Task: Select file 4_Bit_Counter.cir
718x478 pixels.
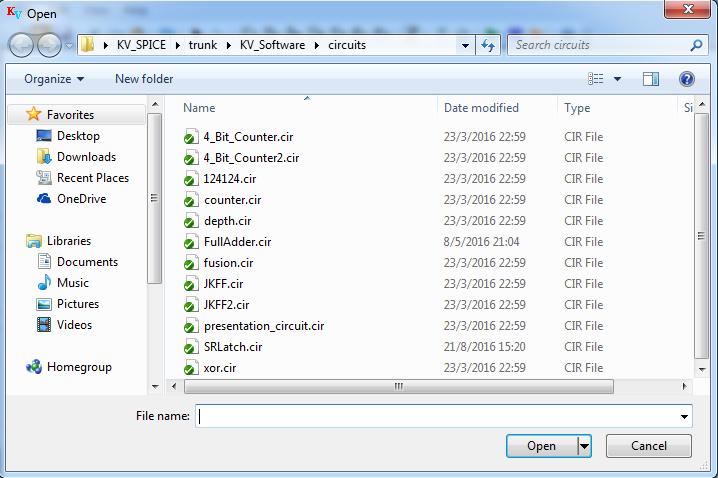Action: pos(248,137)
